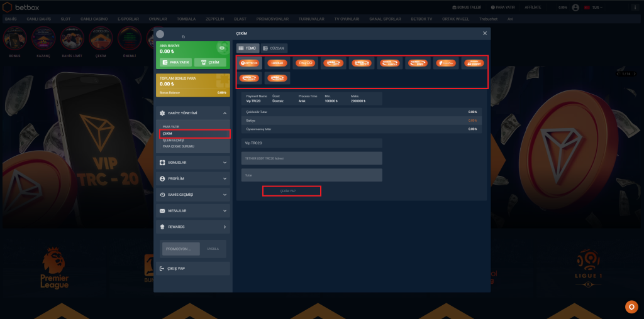Click the BONUS TALEBİ button in the top bar
644x319 pixels.
[468, 8]
